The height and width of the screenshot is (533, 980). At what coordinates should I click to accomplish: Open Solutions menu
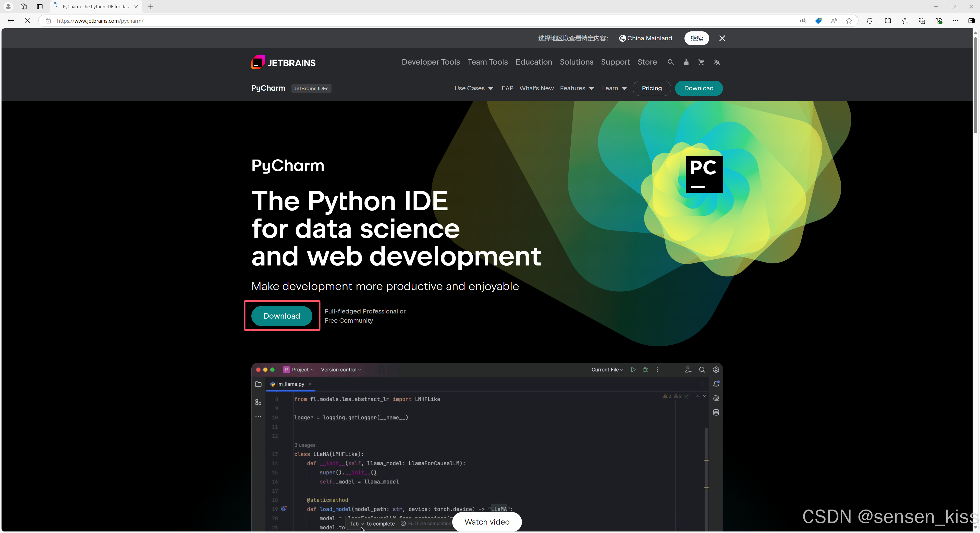[x=576, y=62]
